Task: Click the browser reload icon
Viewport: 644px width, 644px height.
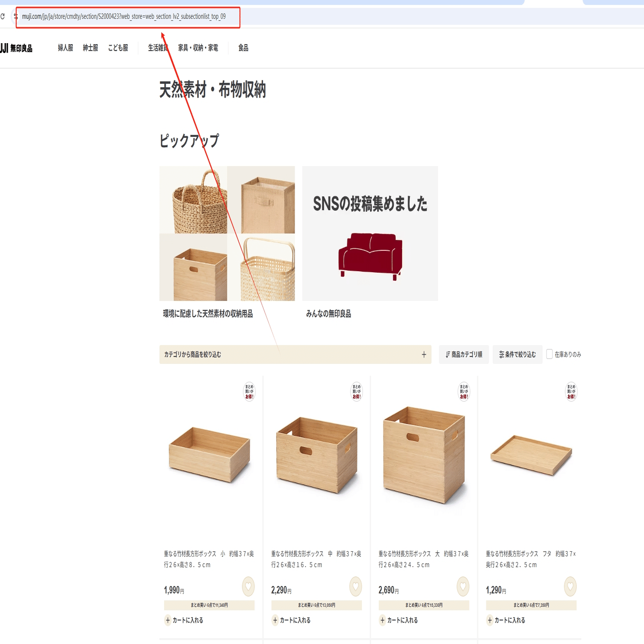Action: coord(2,16)
